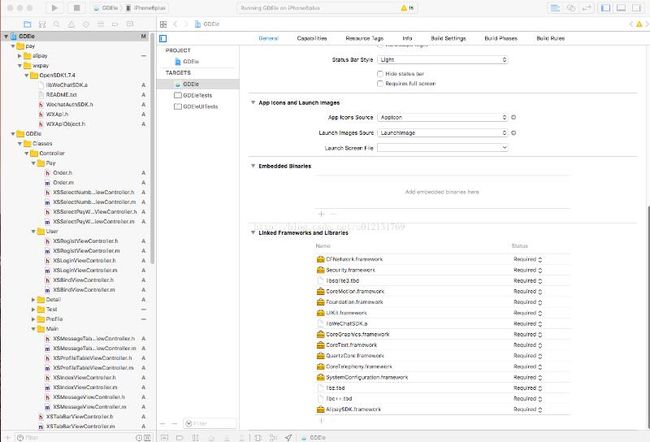Collapse App Icons and Launch Images section
Screen dimensions: 650x442
(252, 102)
